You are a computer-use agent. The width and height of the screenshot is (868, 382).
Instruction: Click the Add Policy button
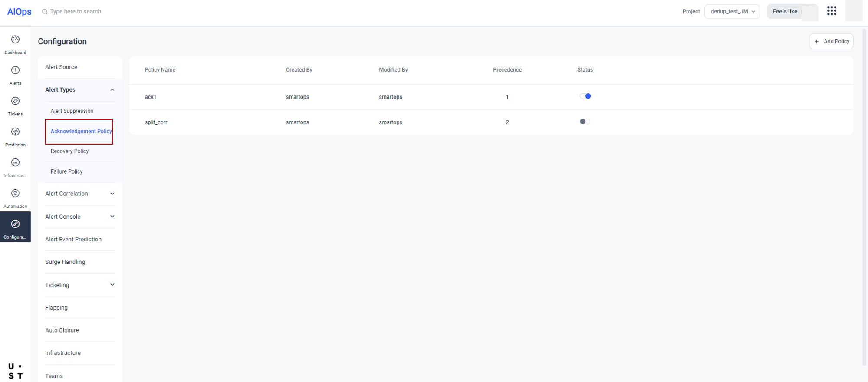(x=831, y=42)
